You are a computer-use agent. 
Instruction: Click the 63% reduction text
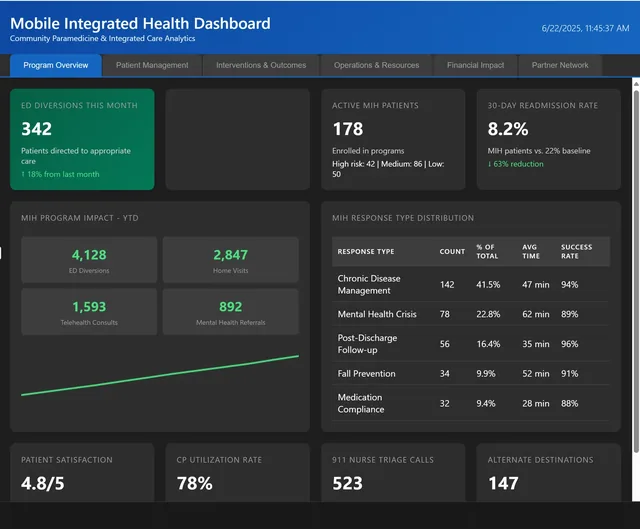pos(516,164)
